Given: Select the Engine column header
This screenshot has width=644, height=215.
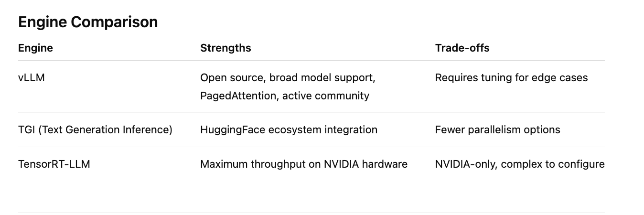Looking at the screenshot, I should [x=35, y=48].
